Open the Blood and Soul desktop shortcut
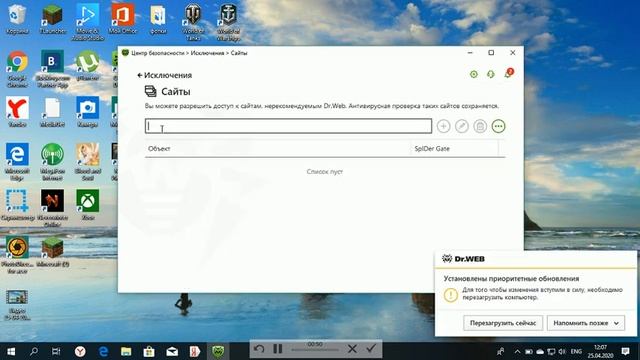Viewport: 640px width, 360px height. pyautogui.click(x=87, y=162)
